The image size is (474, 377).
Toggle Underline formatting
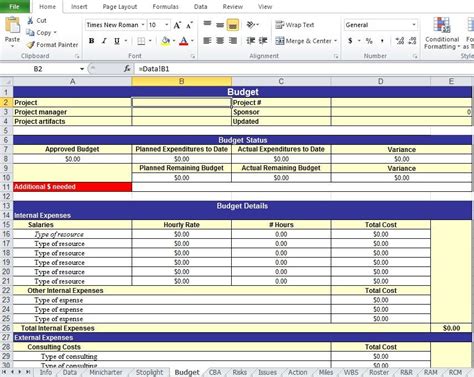click(x=117, y=41)
